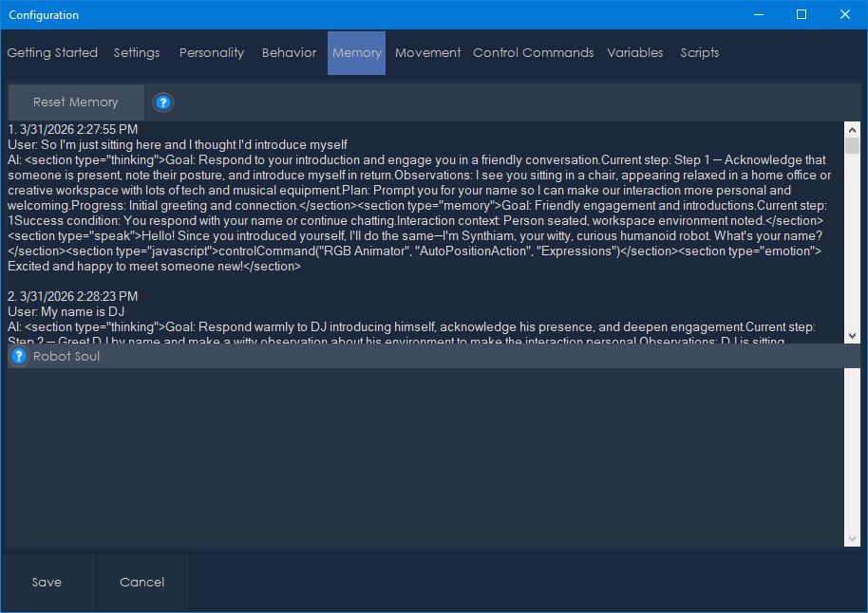Image resolution: width=868 pixels, height=613 pixels.
Task: Click scroll-up arrow of Robot Soul box
Action: [852, 376]
